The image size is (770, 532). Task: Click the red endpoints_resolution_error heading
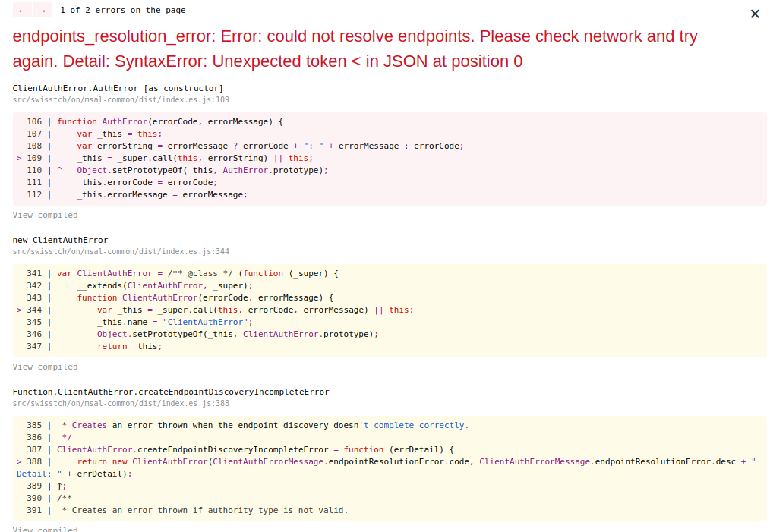pyautogui.click(x=355, y=49)
